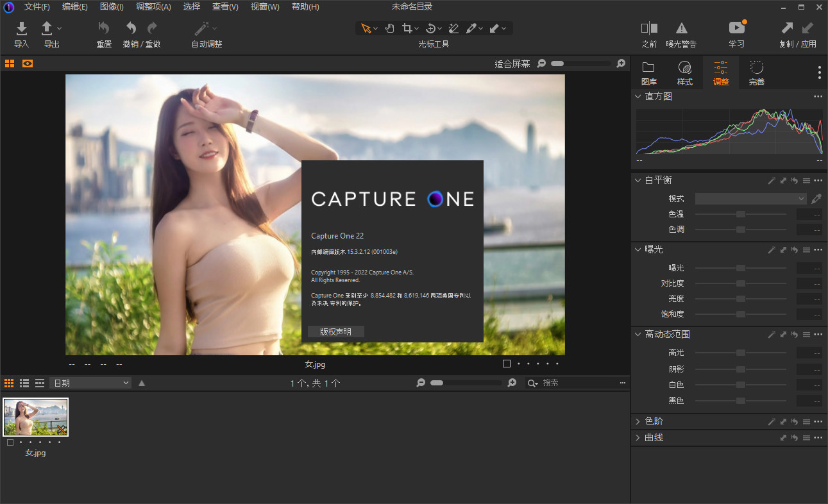
Task: Click the Fit to Screen (适合屏幕) label
Action: (x=512, y=63)
